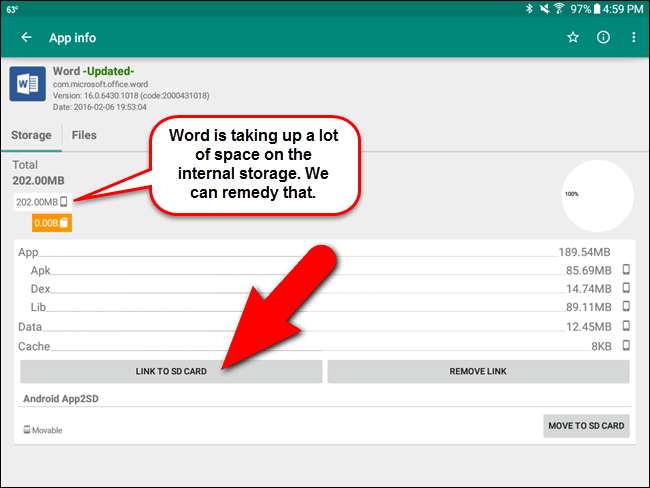The width and height of the screenshot is (650, 488).
Task: Tap the Android App2SD heading
Action: point(61,399)
